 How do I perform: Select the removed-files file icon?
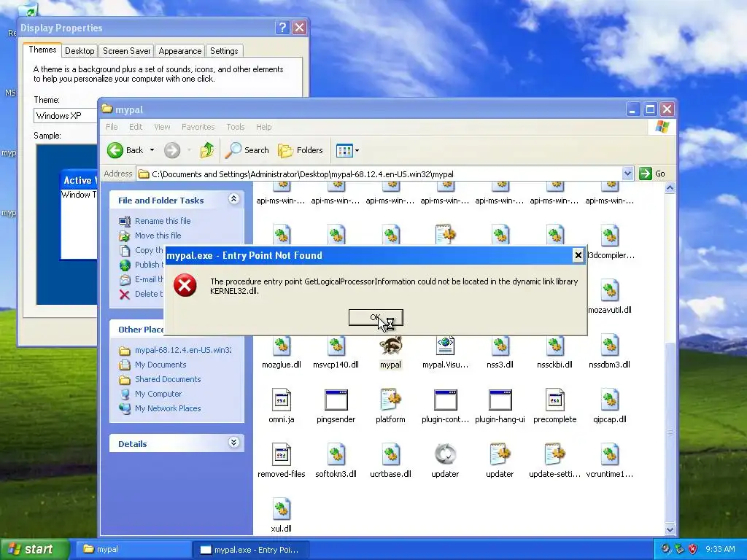282,454
